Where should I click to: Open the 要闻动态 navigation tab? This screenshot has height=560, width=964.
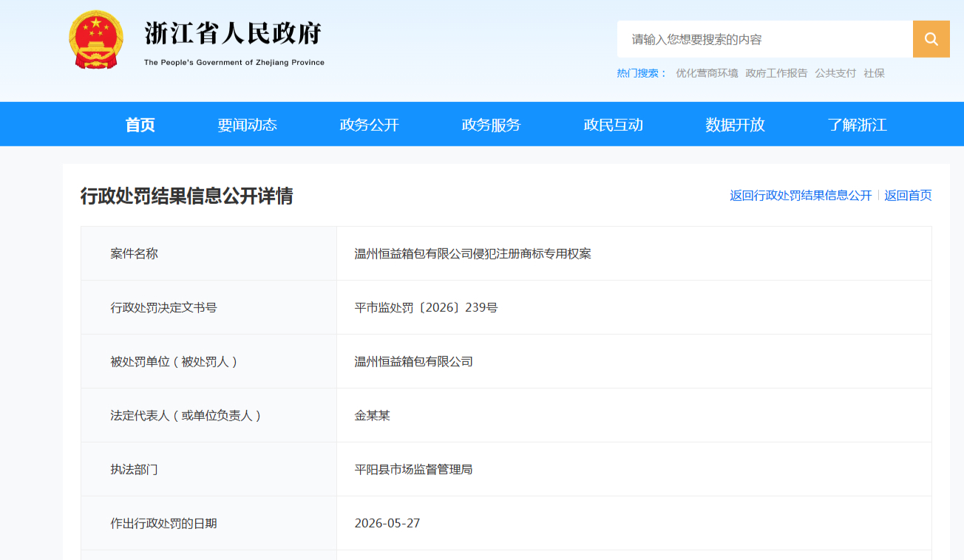click(247, 125)
